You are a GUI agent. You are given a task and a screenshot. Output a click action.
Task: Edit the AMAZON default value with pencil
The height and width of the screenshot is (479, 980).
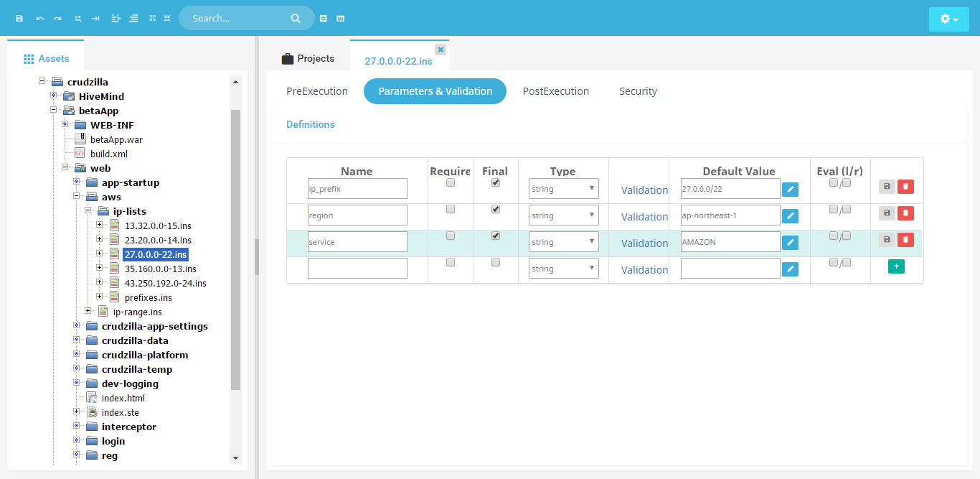point(790,243)
